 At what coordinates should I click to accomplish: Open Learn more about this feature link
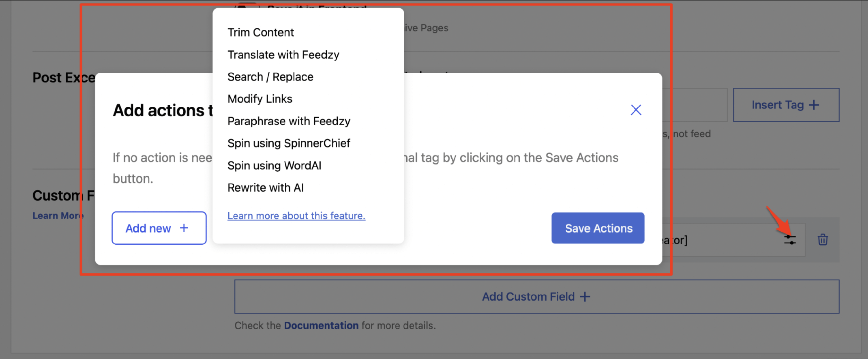click(x=296, y=216)
